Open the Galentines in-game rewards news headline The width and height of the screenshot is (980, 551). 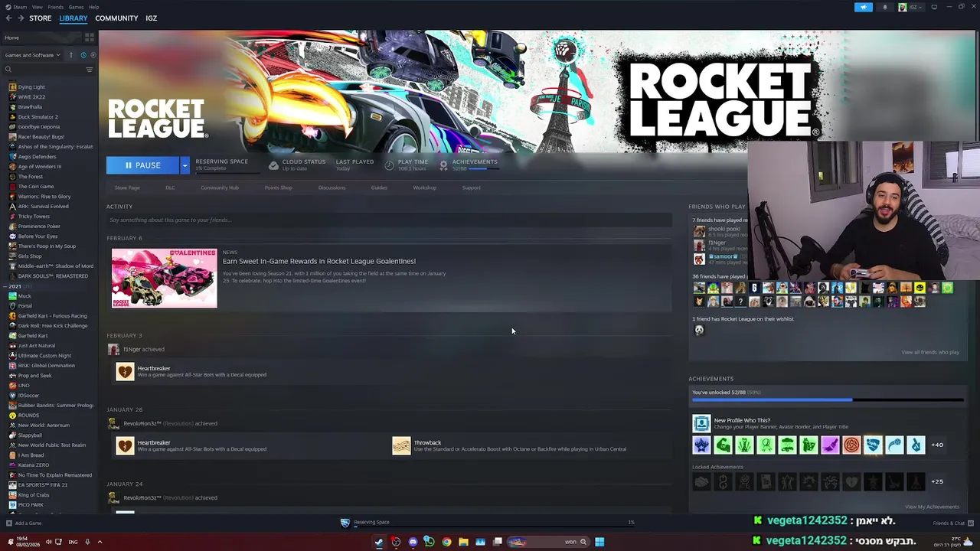pyautogui.click(x=319, y=261)
